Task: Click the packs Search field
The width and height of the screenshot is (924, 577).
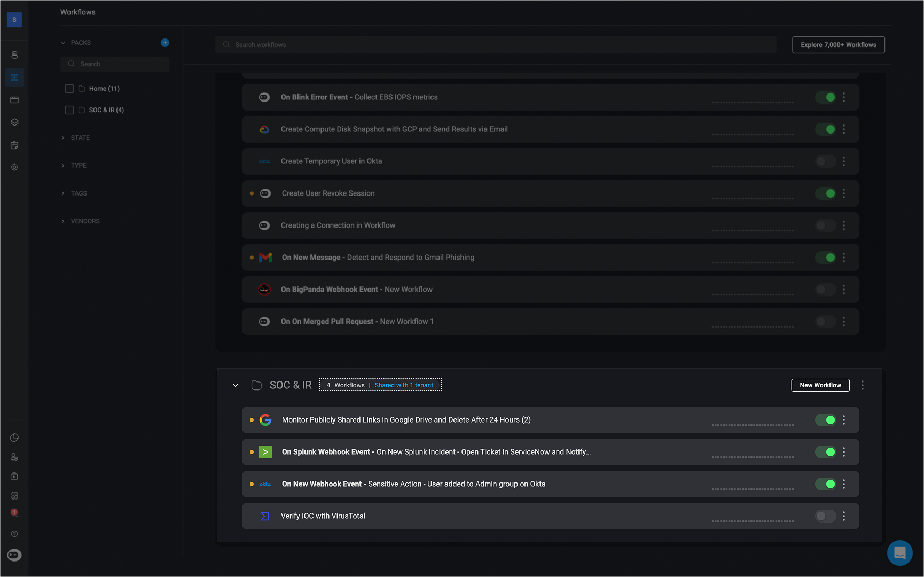Action: [115, 64]
